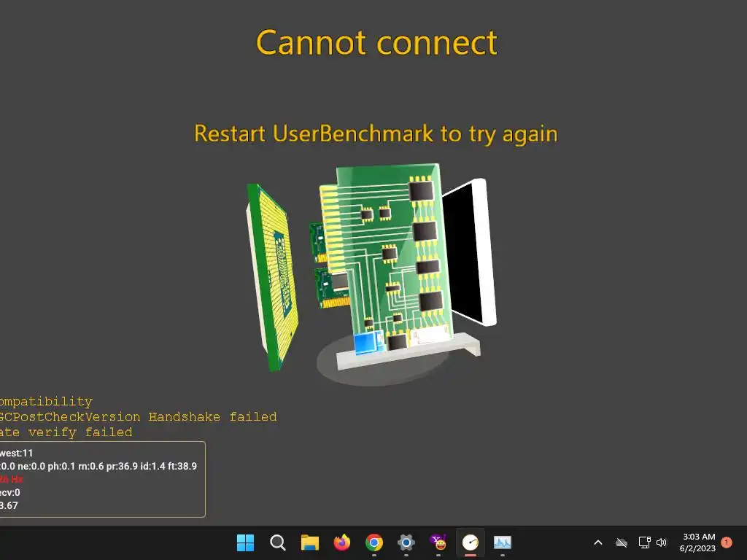Launch Firefox from the taskbar
This screenshot has height=560, width=747.
pos(342,542)
